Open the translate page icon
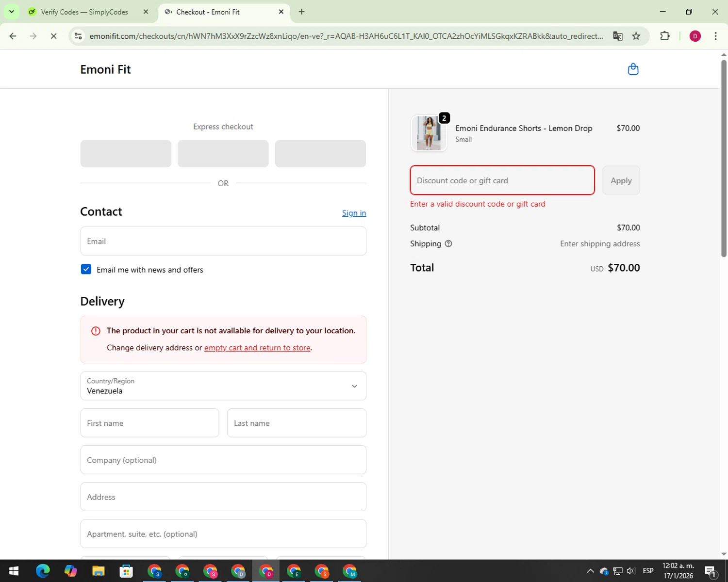The width and height of the screenshot is (728, 582). 617,36
